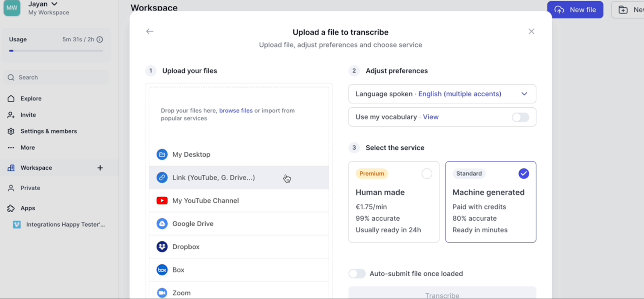Select the Standard Machine generated checkmark
644x299 pixels.
coord(524,174)
